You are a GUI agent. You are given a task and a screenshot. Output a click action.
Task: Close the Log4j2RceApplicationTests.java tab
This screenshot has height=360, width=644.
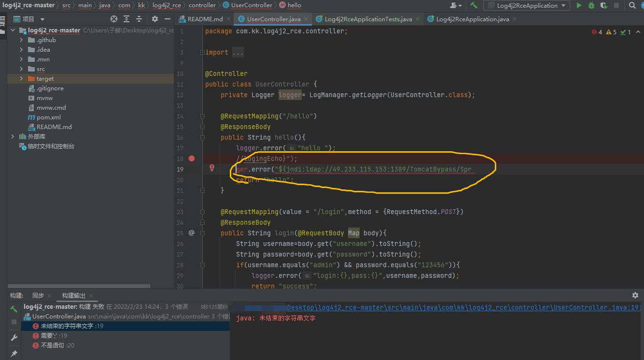tap(418, 19)
